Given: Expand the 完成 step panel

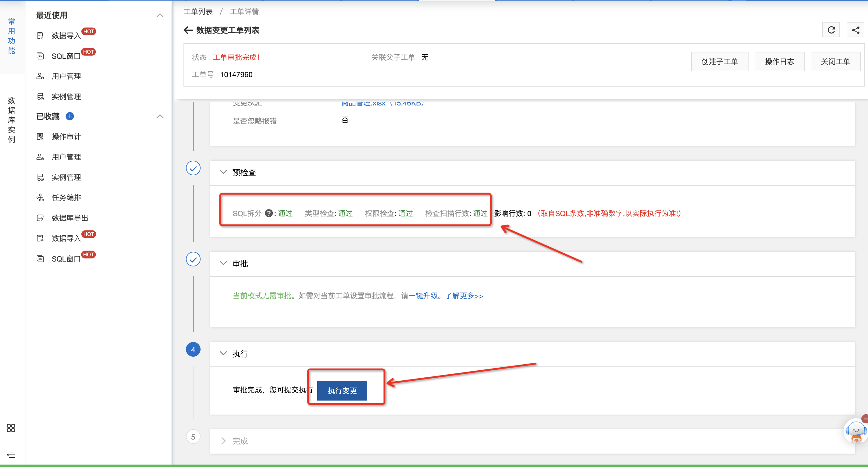Looking at the screenshot, I should pos(223,441).
